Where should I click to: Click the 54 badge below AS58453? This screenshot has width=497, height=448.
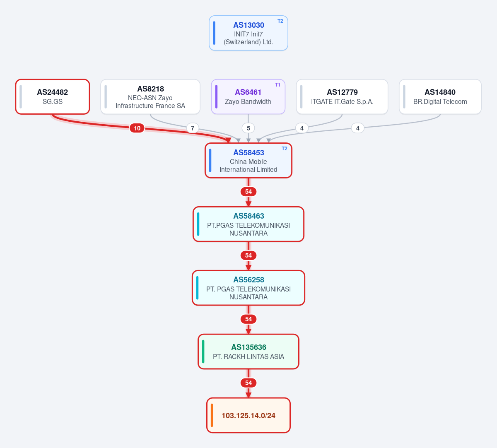[248, 192]
